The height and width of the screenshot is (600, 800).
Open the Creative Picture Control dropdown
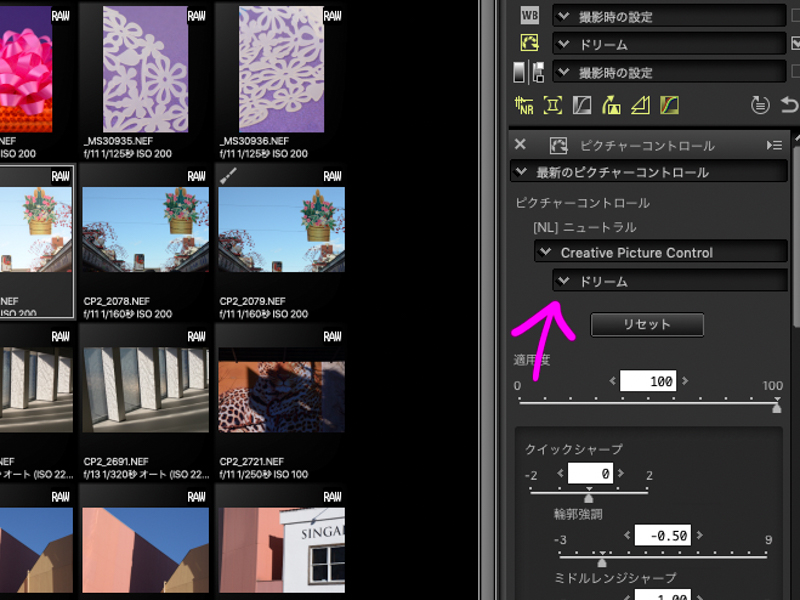tap(661, 252)
